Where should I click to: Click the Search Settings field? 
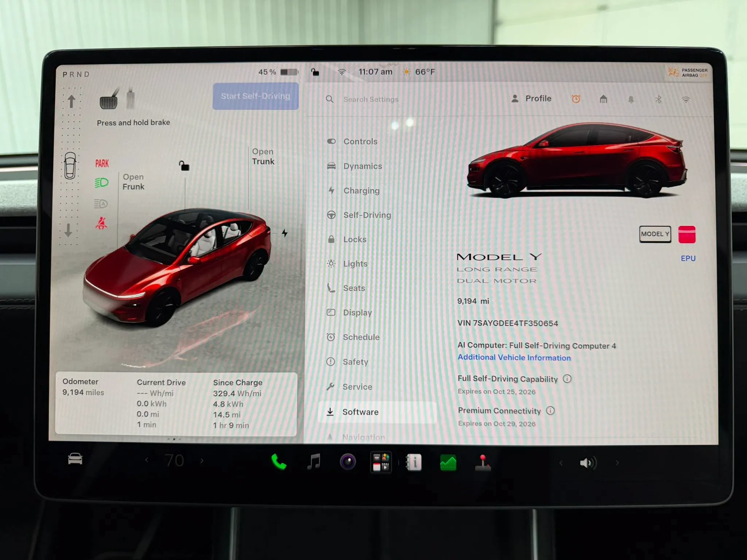click(x=371, y=99)
